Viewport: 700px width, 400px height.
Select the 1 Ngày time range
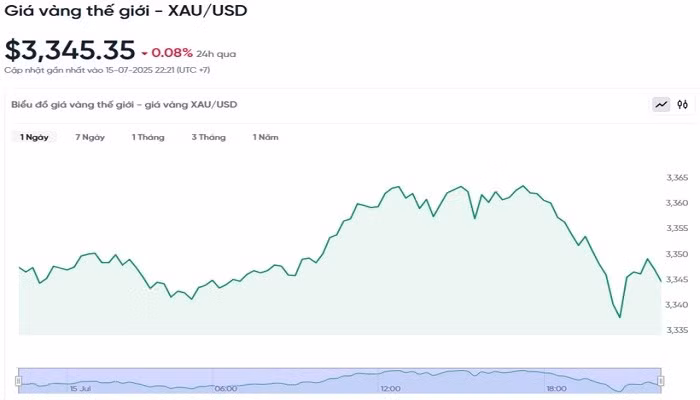click(34, 137)
